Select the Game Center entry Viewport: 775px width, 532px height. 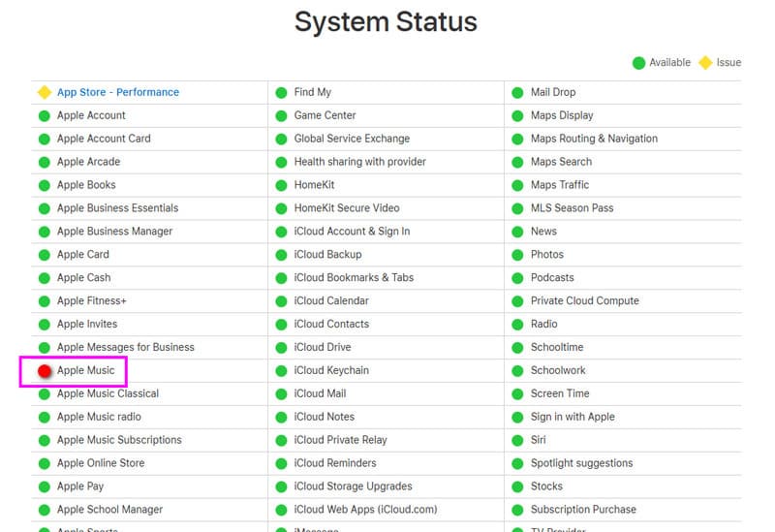[325, 115]
